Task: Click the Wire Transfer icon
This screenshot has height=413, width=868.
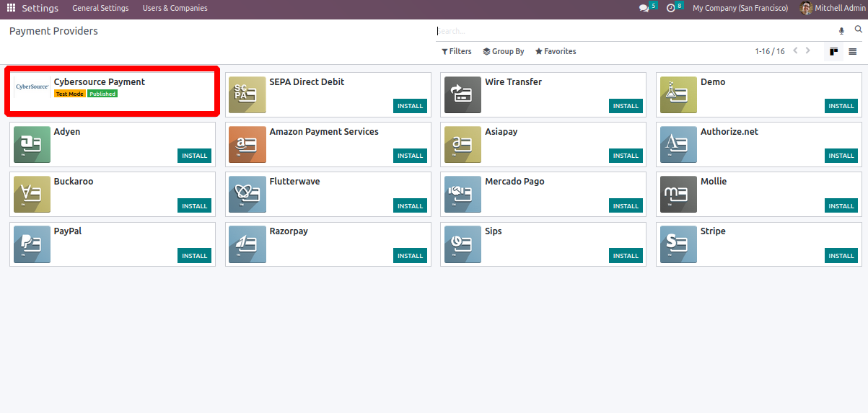Action: click(x=463, y=95)
